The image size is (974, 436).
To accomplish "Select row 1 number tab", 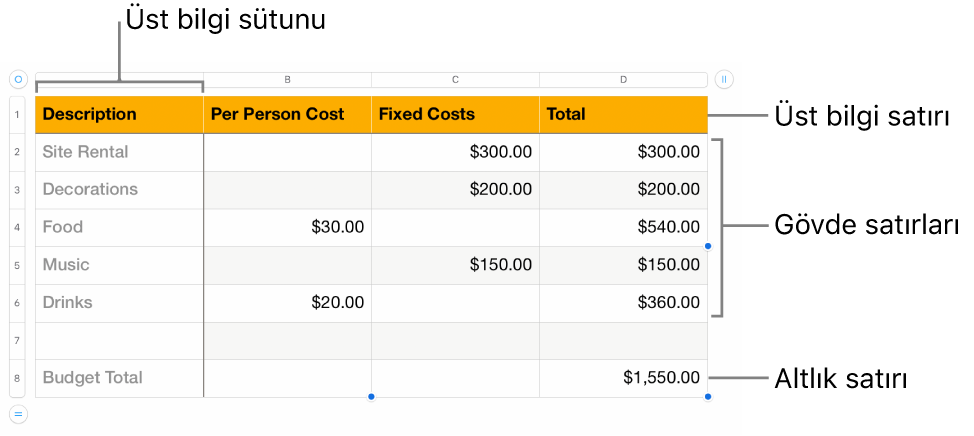I will 18,115.
